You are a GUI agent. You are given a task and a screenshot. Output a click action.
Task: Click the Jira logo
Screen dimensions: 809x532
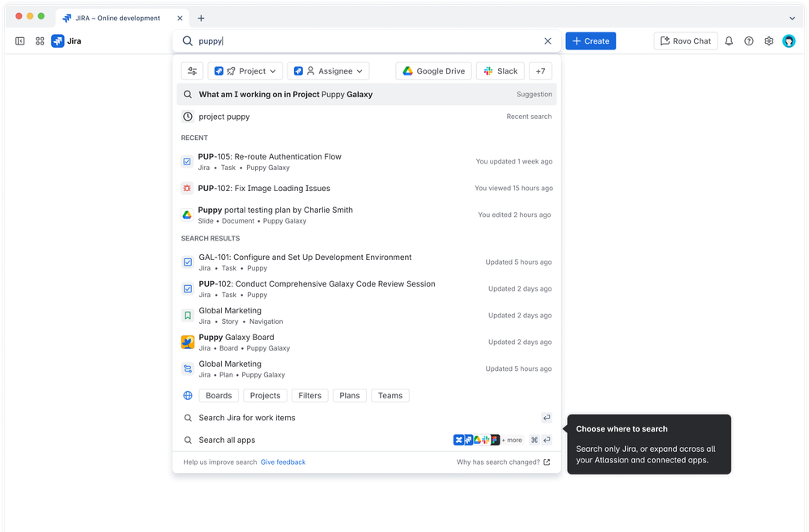click(x=66, y=40)
